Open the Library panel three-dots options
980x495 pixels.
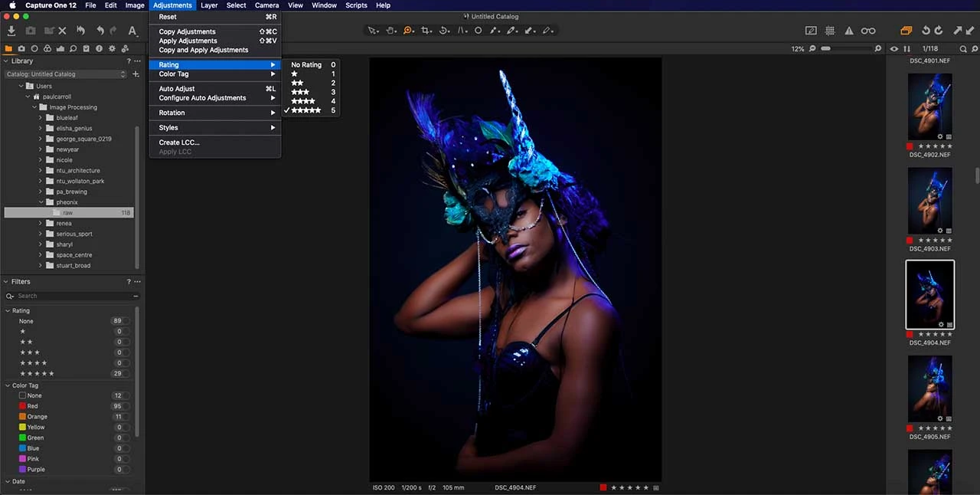pyautogui.click(x=138, y=61)
